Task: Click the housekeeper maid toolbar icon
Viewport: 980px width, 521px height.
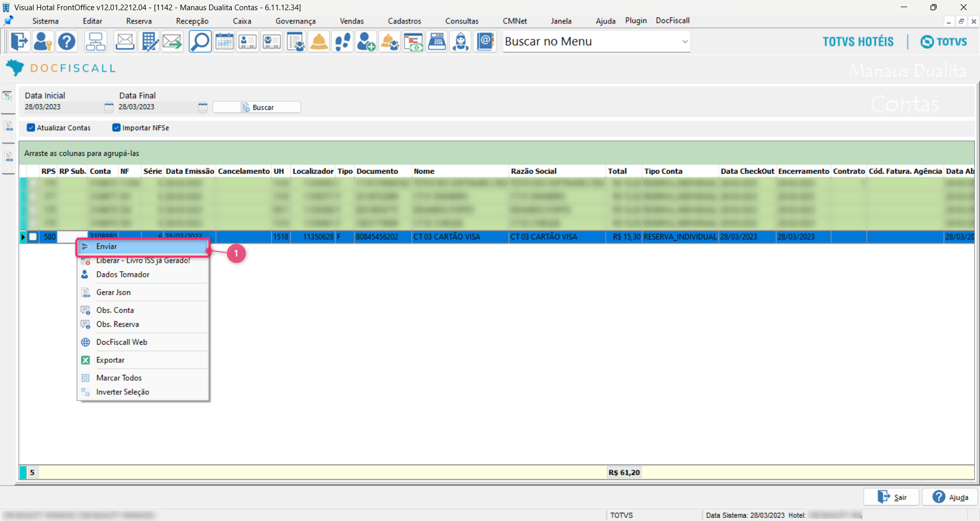Action: [460, 41]
